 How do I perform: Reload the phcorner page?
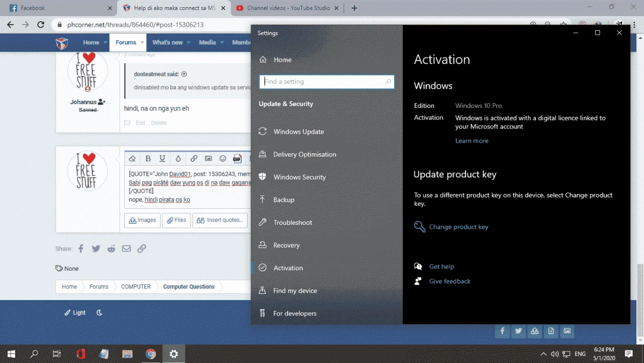(41, 24)
